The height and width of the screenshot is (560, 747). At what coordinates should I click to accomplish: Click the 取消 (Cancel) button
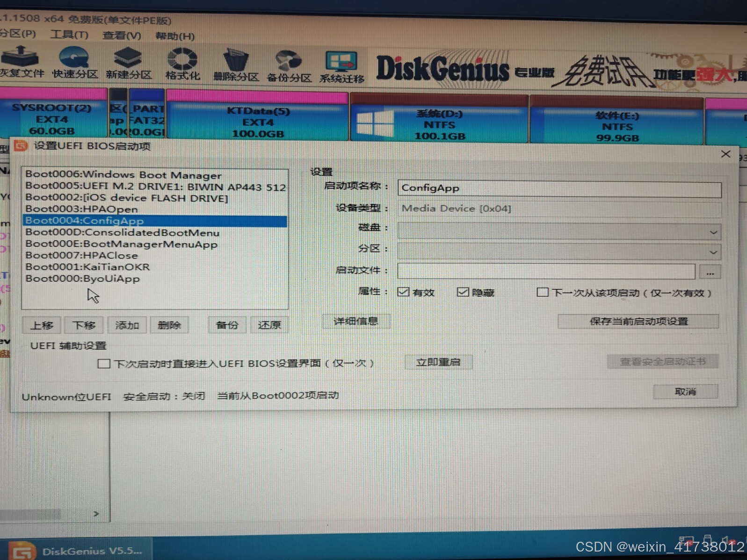685,391
